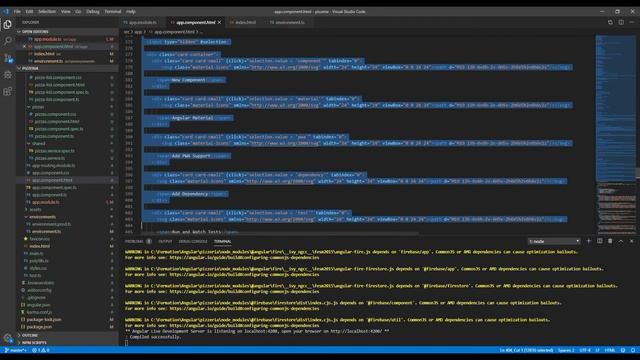Switch to the index.html editor tab

[x=246, y=22]
